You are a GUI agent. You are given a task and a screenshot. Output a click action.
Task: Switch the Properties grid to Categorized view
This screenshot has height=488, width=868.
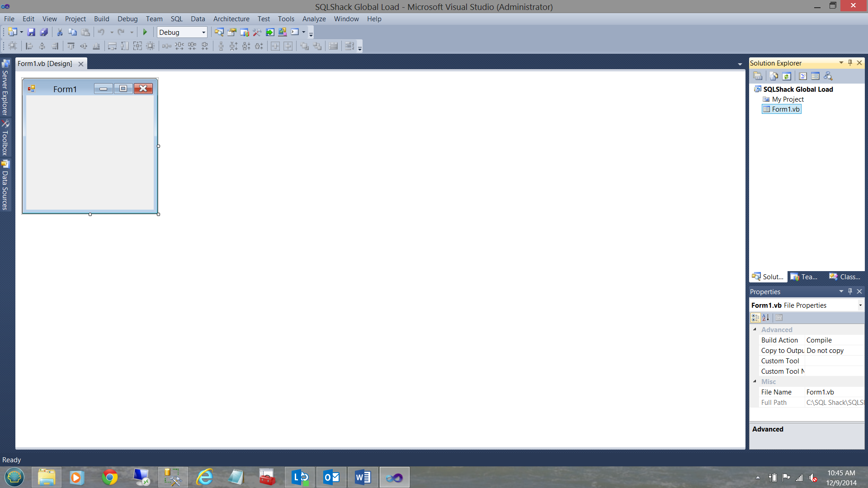755,318
